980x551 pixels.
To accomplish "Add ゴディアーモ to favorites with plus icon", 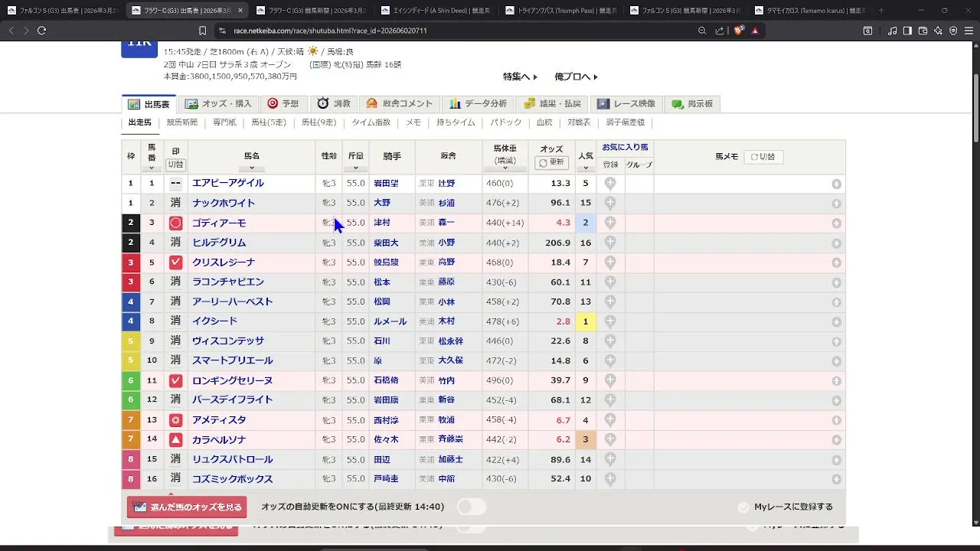I will tap(610, 223).
